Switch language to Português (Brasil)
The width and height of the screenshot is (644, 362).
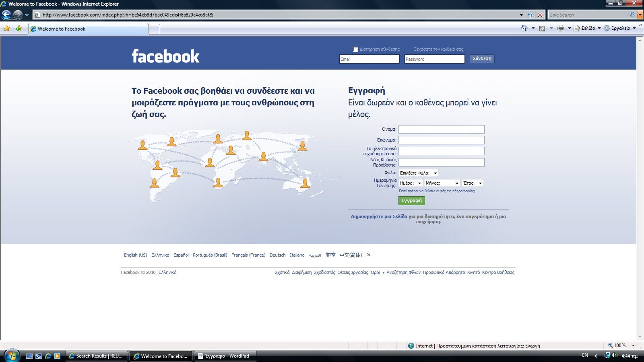coord(210,255)
